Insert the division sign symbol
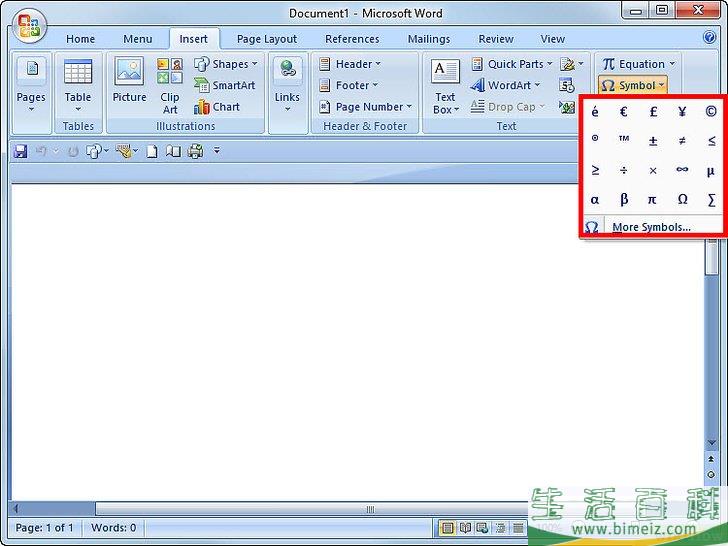This screenshot has height=546, width=728. point(624,170)
